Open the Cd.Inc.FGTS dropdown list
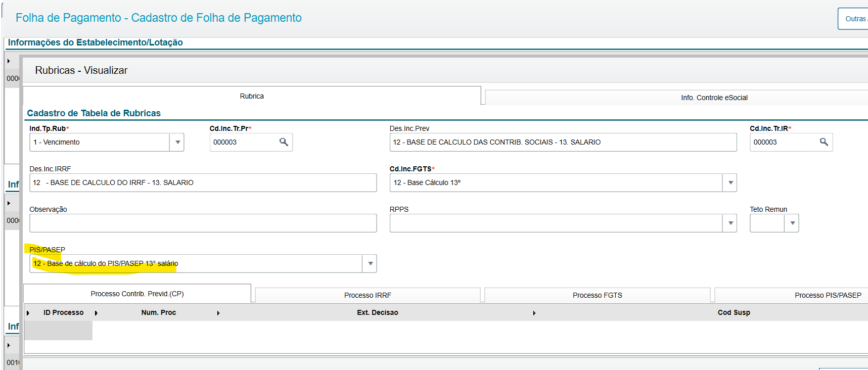The image size is (868, 370). 730,182
